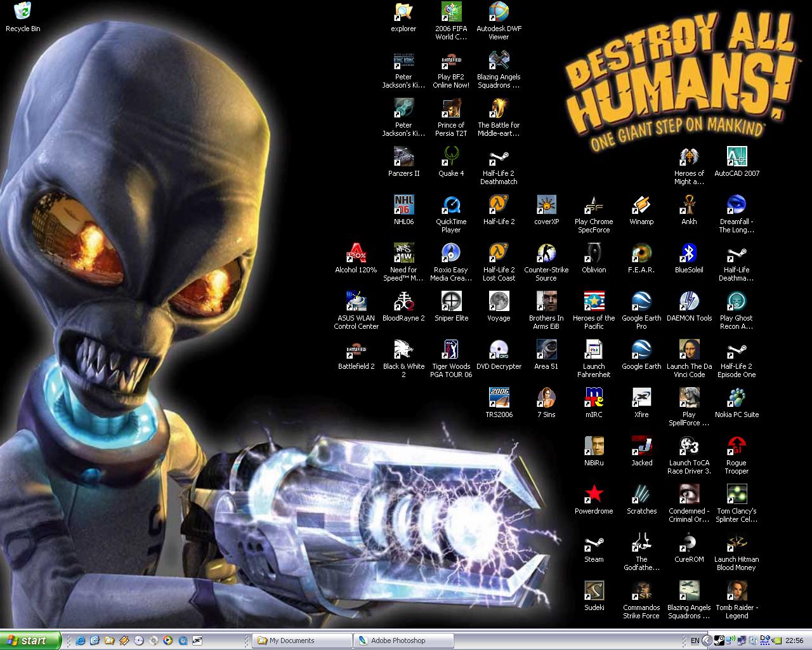The image size is (812, 650).
Task: Open Internet Explorer from Quick Launch
Action: coord(81,640)
